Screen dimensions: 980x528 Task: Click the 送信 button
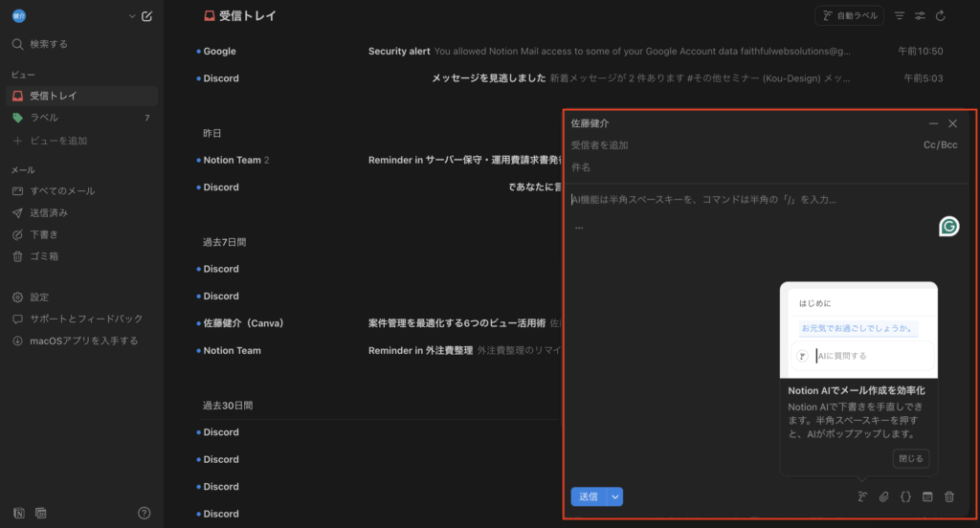[x=589, y=496]
